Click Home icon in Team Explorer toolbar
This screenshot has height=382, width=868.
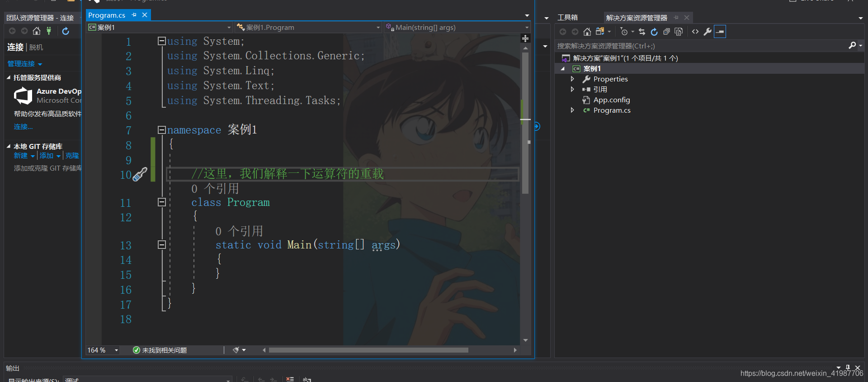tap(37, 31)
